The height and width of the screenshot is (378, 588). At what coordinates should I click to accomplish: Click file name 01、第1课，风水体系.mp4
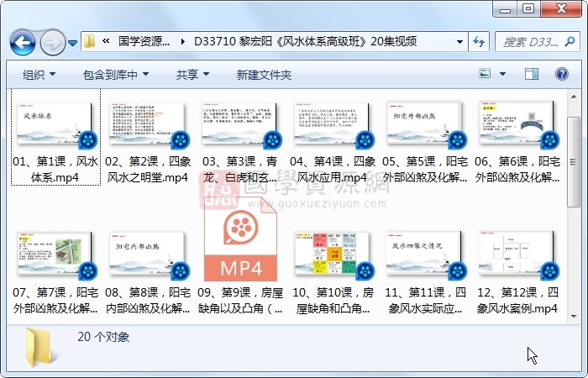[x=55, y=170]
